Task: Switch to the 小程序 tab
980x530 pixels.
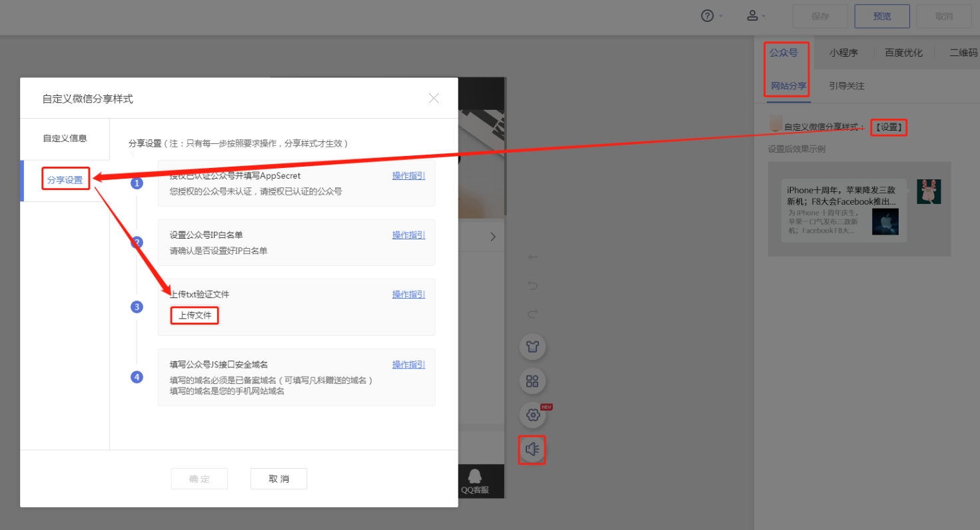Action: [843, 53]
